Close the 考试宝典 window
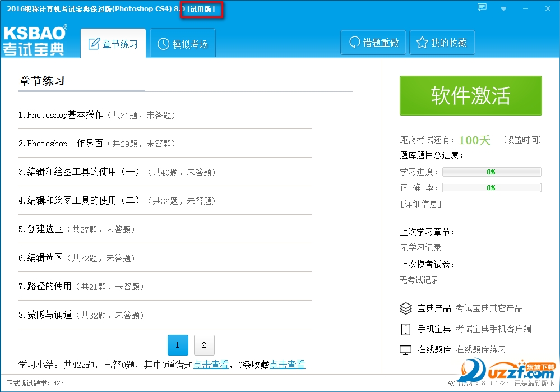The image size is (560, 392). point(548,8)
